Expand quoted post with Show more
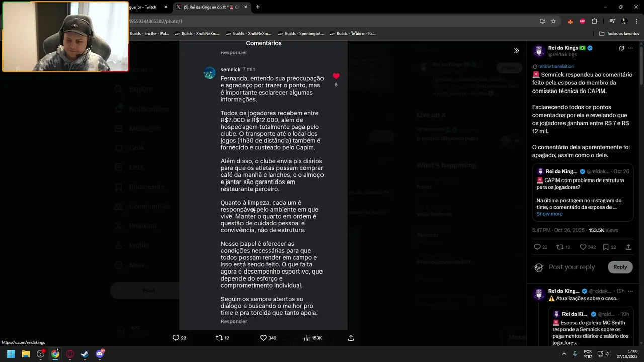Viewport: 644px width, 362px height. (549, 214)
